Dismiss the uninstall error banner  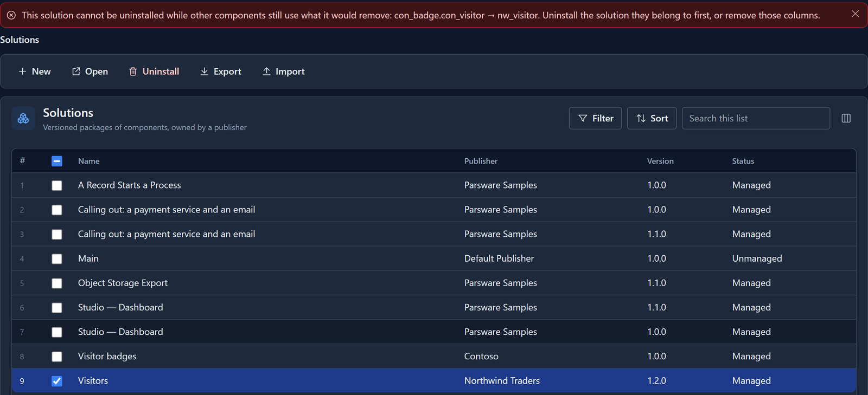click(x=855, y=14)
